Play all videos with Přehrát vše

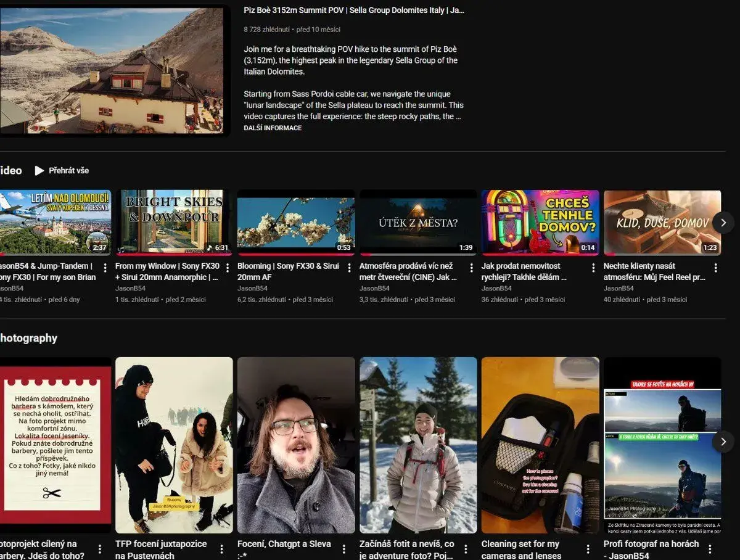[62, 170]
